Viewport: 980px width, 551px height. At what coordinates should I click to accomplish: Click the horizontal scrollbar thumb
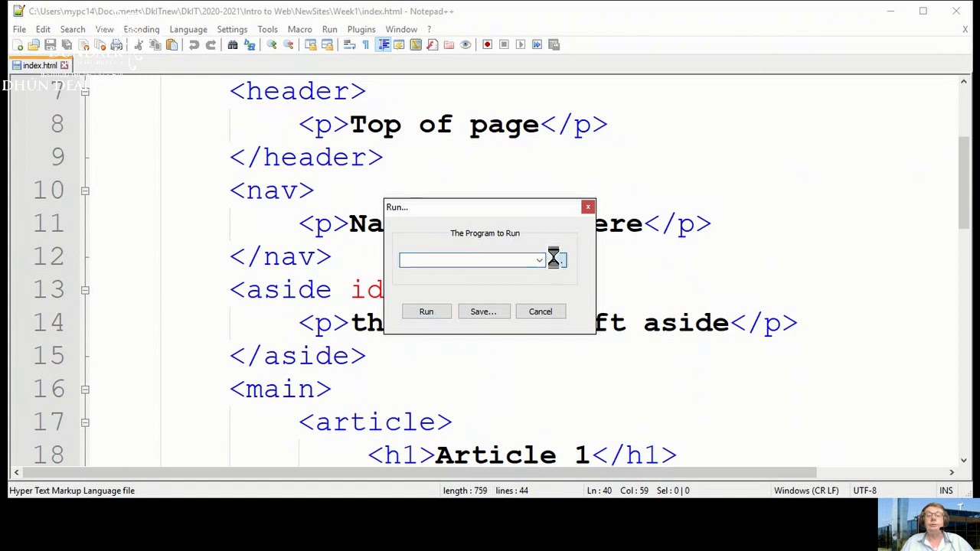418,472
